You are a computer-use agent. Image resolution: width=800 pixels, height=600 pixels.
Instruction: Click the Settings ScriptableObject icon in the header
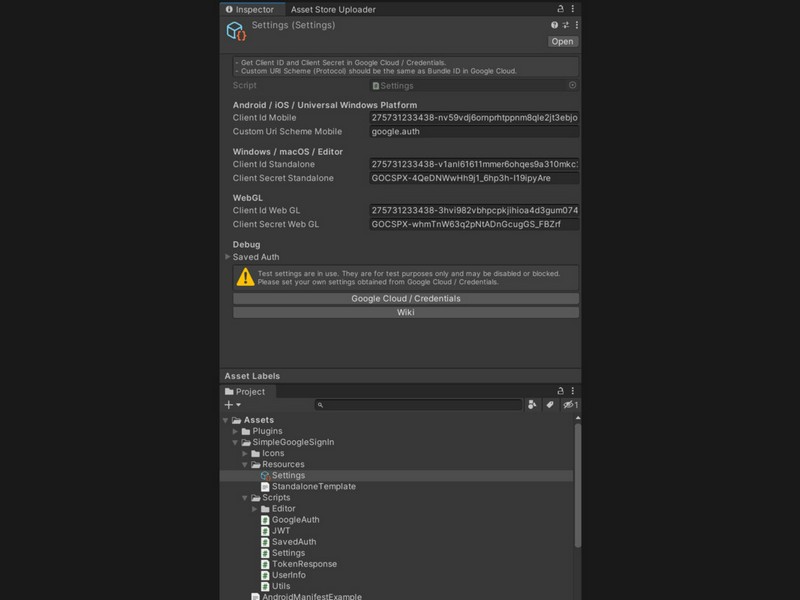click(x=236, y=31)
